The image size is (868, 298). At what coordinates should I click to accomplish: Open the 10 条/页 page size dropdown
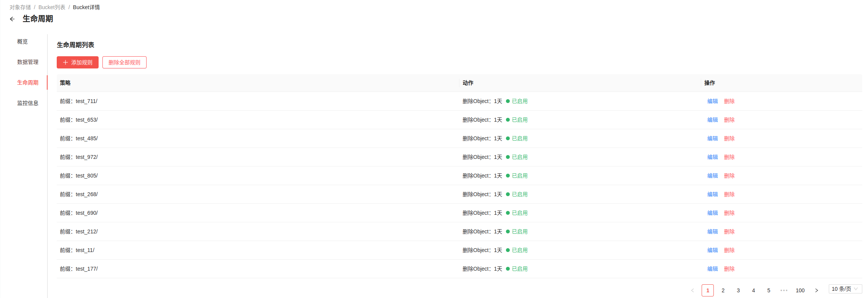coord(845,289)
